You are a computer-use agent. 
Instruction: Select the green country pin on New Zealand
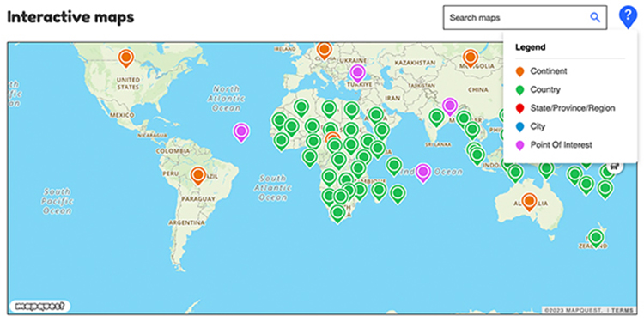coord(596,238)
